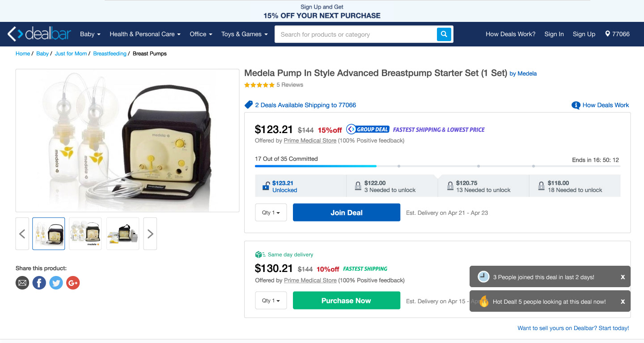
Task: Share product on Google Plus
Action: coord(73,283)
